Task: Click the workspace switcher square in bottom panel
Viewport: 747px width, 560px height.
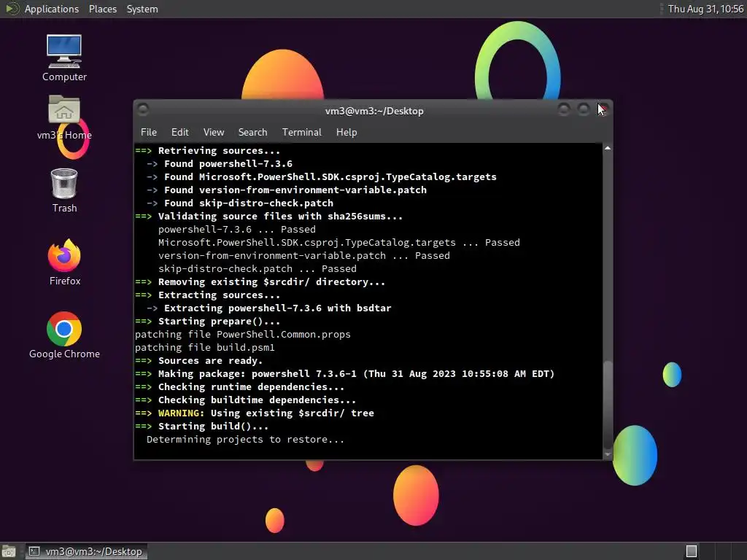Action: pyautogui.click(x=692, y=551)
